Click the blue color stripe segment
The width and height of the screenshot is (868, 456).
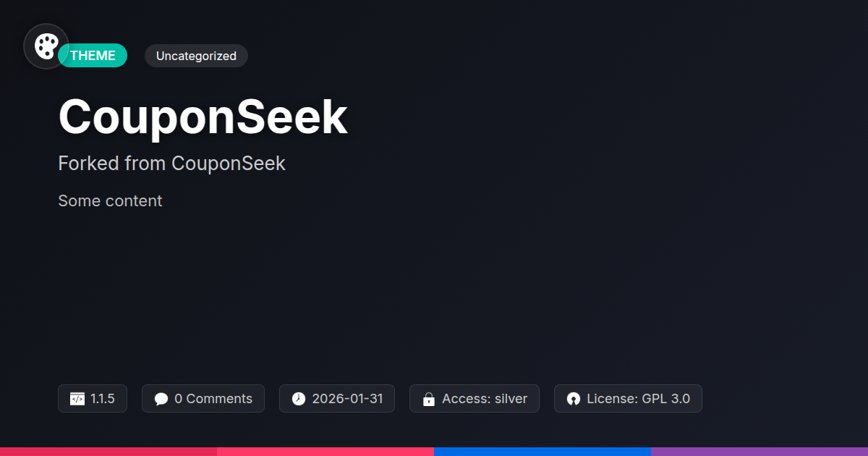coord(542,452)
